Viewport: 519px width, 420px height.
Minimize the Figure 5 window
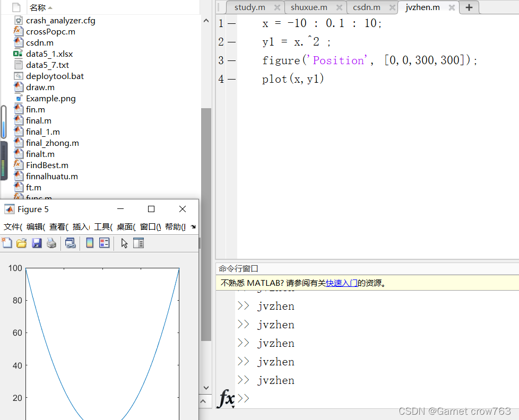click(x=120, y=209)
